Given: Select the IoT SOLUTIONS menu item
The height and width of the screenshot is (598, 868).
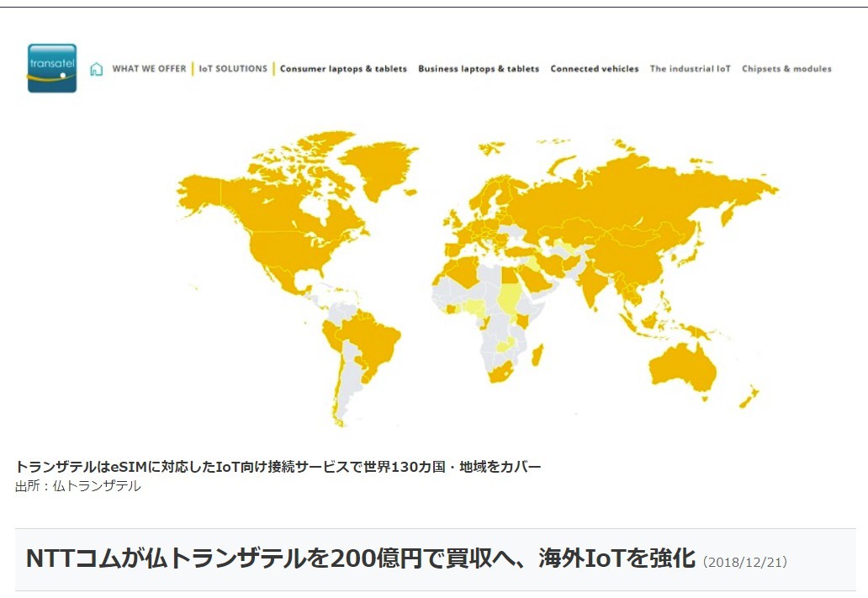Looking at the screenshot, I should (x=233, y=69).
